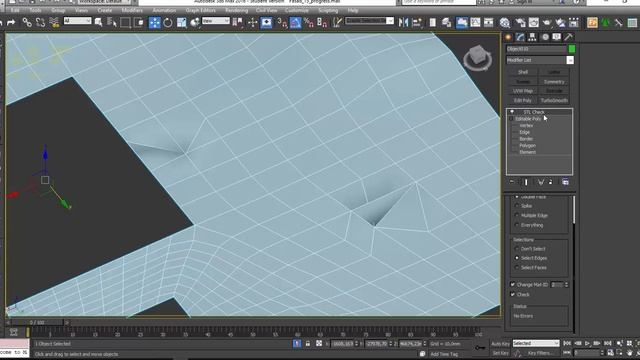This screenshot has height=360, width=640.
Task: Toggle STL Check modifier lightbulb visibility
Action: click(512, 112)
